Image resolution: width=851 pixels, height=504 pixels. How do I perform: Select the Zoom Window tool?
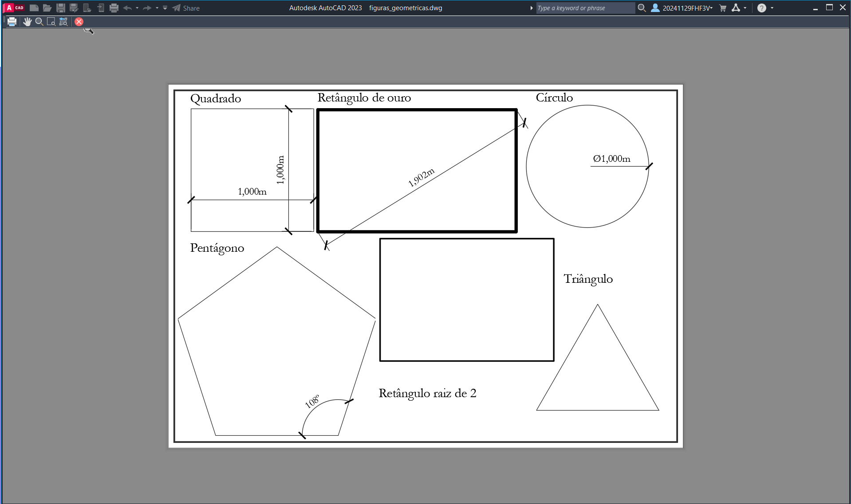pos(51,22)
